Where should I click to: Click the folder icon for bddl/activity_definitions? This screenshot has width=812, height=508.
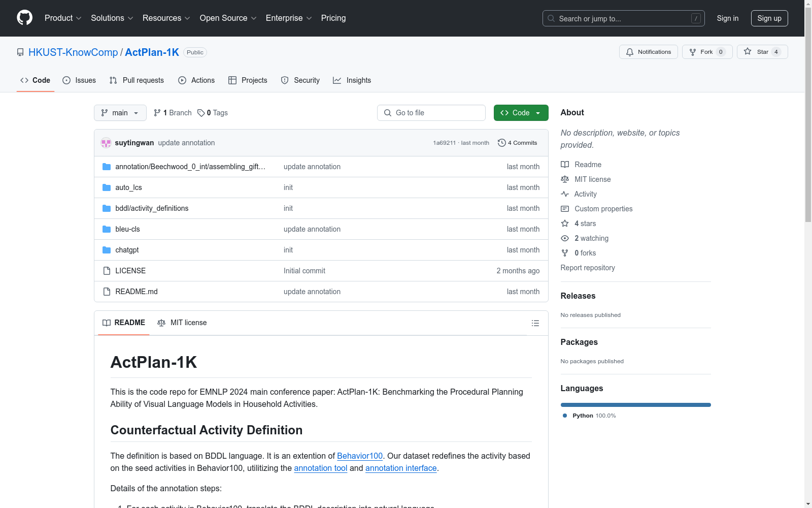[x=107, y=208]
